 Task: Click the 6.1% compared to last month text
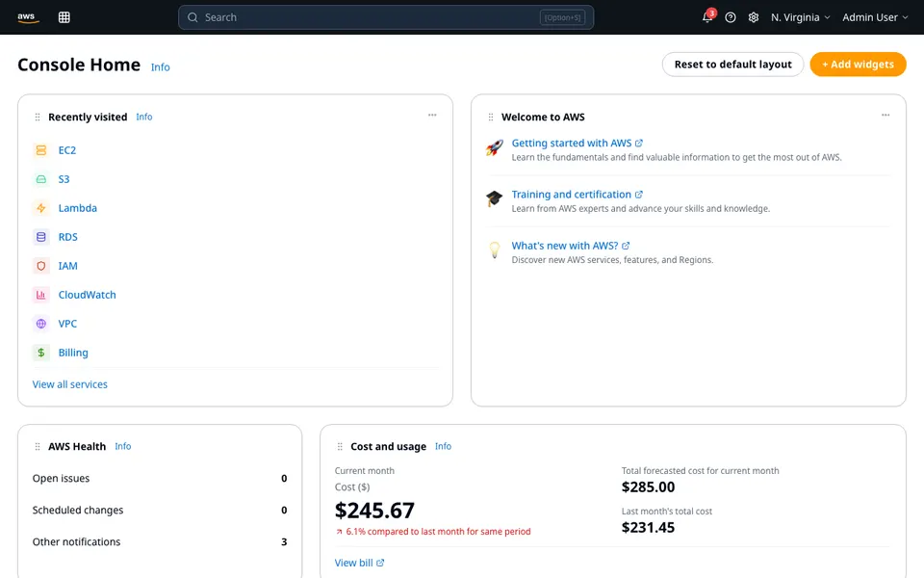point(439,532)
